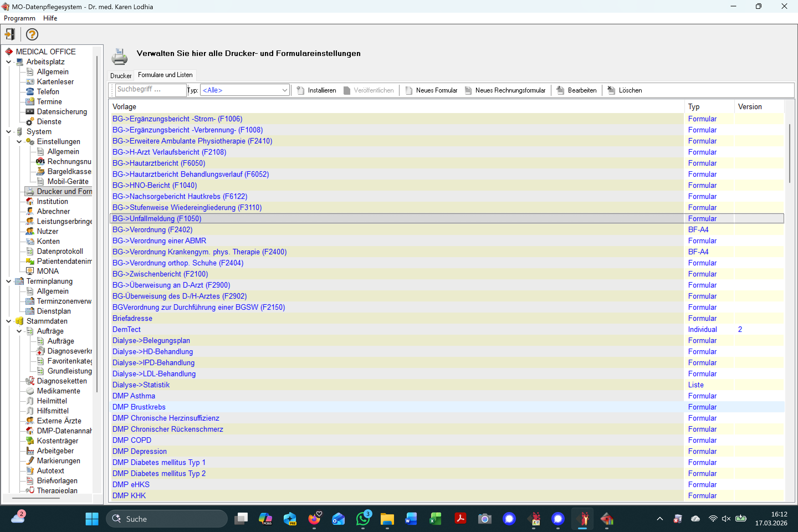
Task: Open the help question mark icon
Action: 32,34
